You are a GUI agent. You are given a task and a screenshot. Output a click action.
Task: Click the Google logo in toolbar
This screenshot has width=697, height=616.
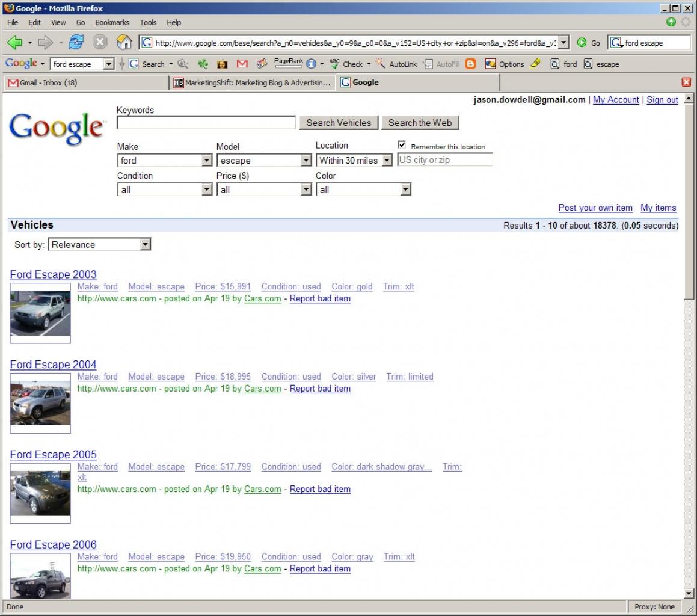coord(21,63)
